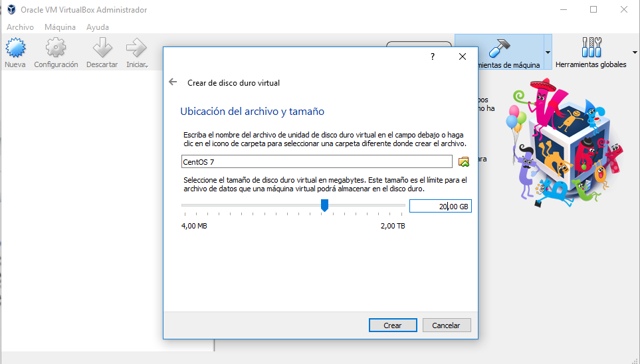
Task: Go back with the dialog's left arrow
Action: point(173,82)
